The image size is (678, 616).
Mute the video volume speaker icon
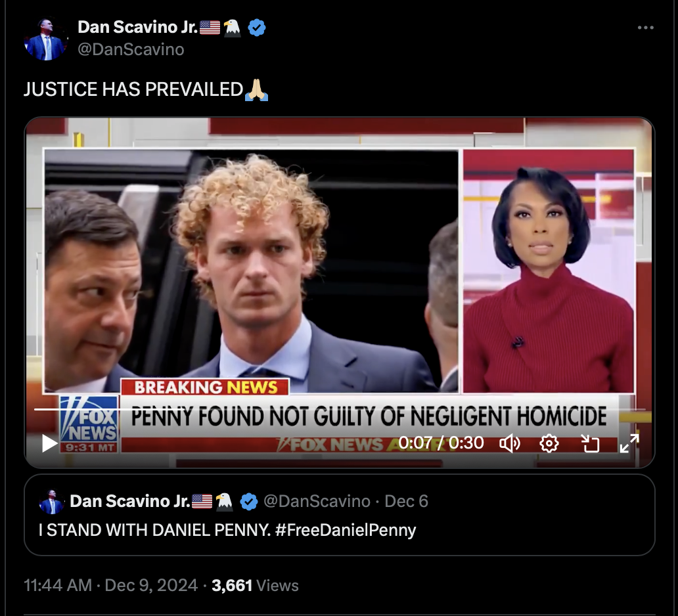coord(510,443)
